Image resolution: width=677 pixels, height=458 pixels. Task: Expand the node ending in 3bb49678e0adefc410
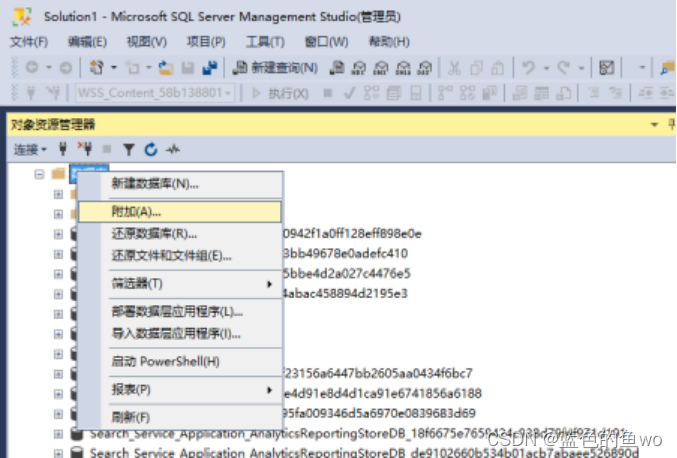point(58,254)
